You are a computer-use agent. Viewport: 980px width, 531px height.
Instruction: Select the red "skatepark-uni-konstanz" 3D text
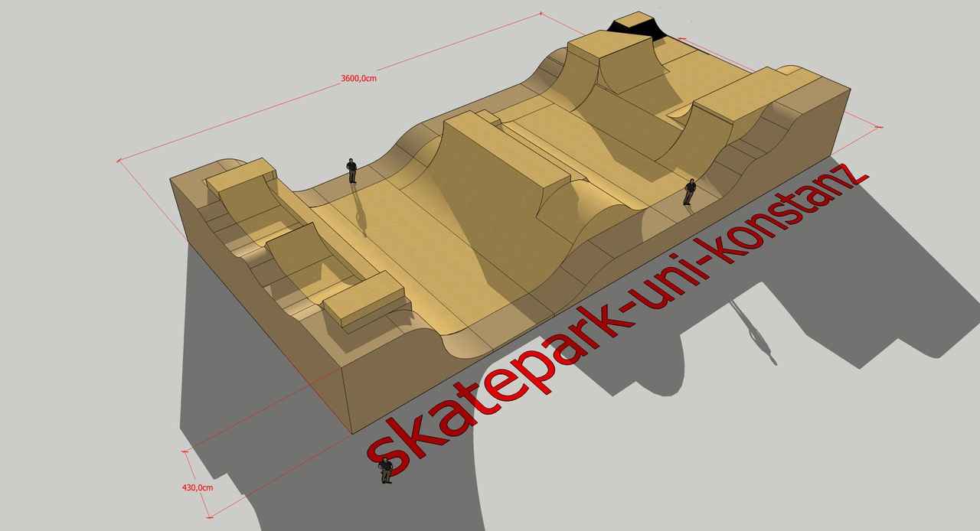pos(619,318)
